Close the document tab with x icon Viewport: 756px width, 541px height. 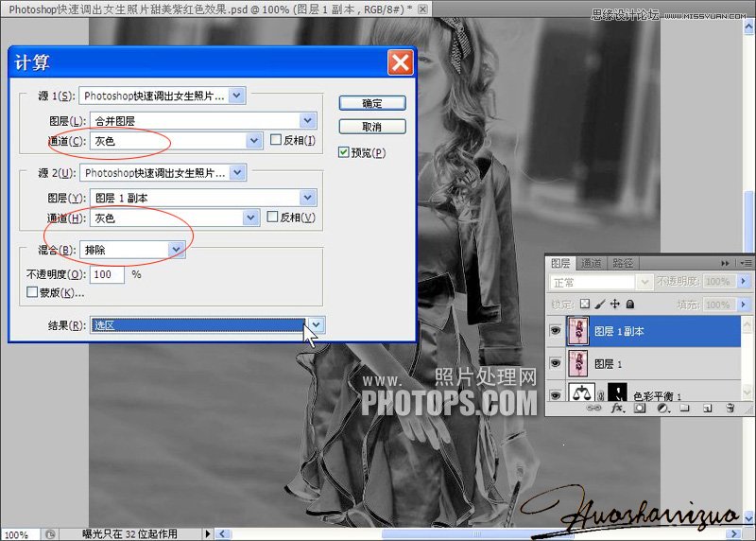pyautogui.click(x=422, y=9)
